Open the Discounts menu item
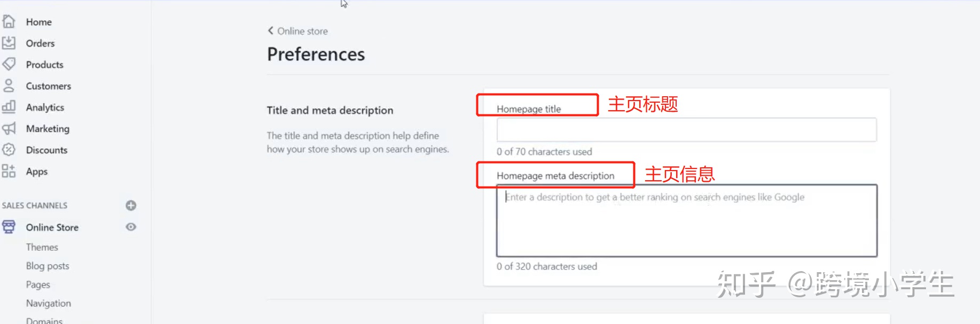This screenshot has height=324, width=980. (46, 150)
